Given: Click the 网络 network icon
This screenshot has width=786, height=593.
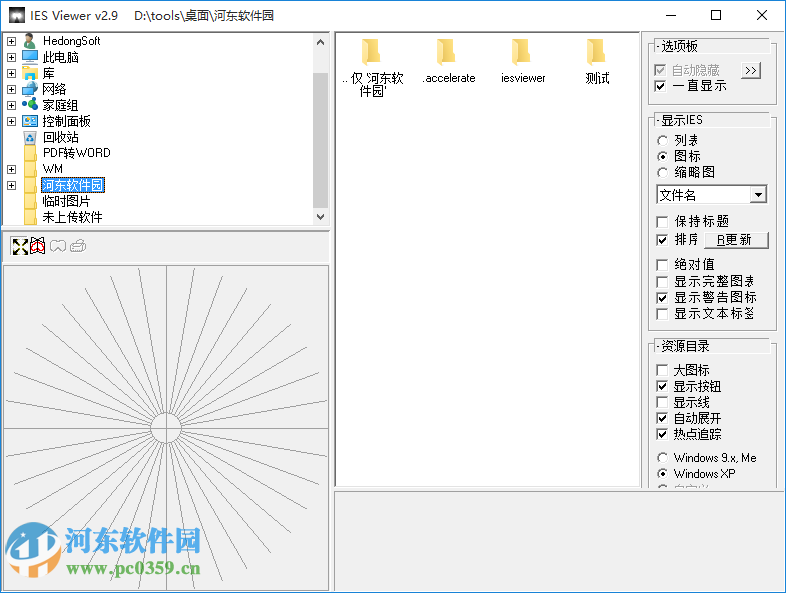Looking at the screenshot, I should 30,89.
